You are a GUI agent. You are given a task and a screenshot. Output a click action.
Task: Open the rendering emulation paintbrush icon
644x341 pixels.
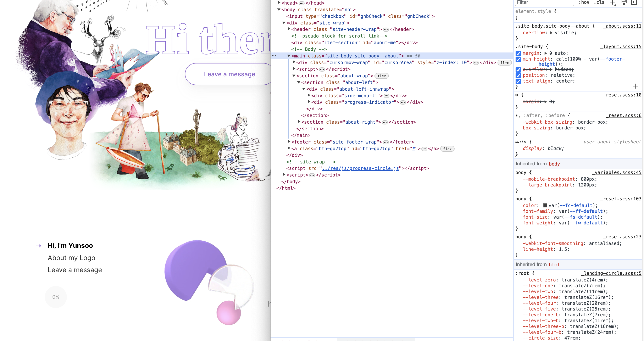coord(624,2)
